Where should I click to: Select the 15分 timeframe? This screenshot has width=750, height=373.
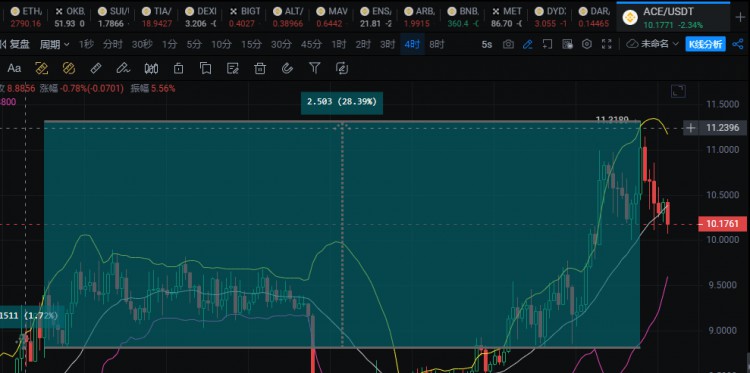point(251,44)
